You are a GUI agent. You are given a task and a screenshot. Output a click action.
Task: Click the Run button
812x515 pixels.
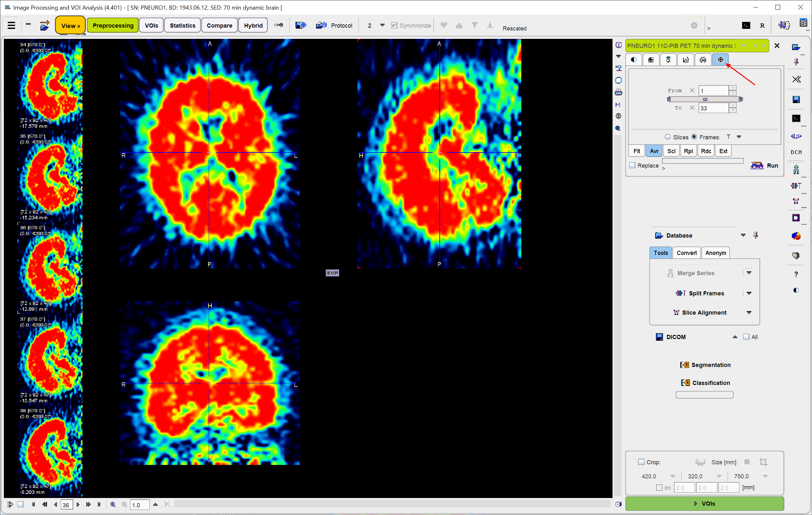coord(764,165)
